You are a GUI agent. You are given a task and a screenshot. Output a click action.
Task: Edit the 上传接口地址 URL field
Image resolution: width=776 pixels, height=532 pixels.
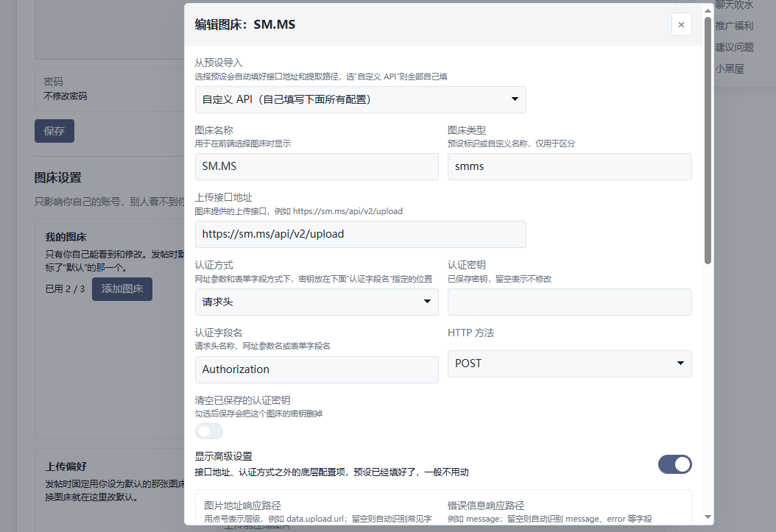point(360,234)
